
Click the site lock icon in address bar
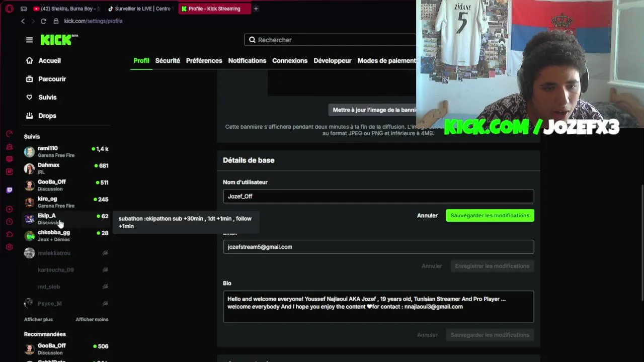click(56, 21)
